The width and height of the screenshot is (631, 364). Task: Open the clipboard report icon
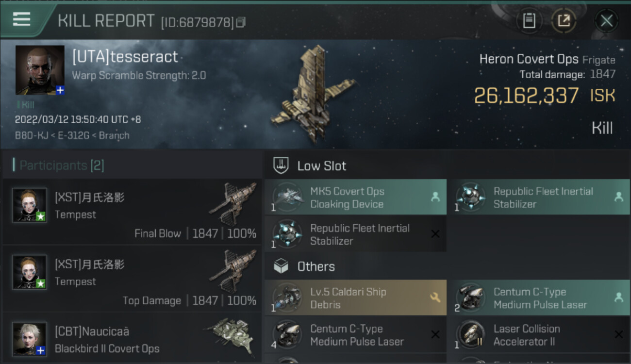(529, 20)
